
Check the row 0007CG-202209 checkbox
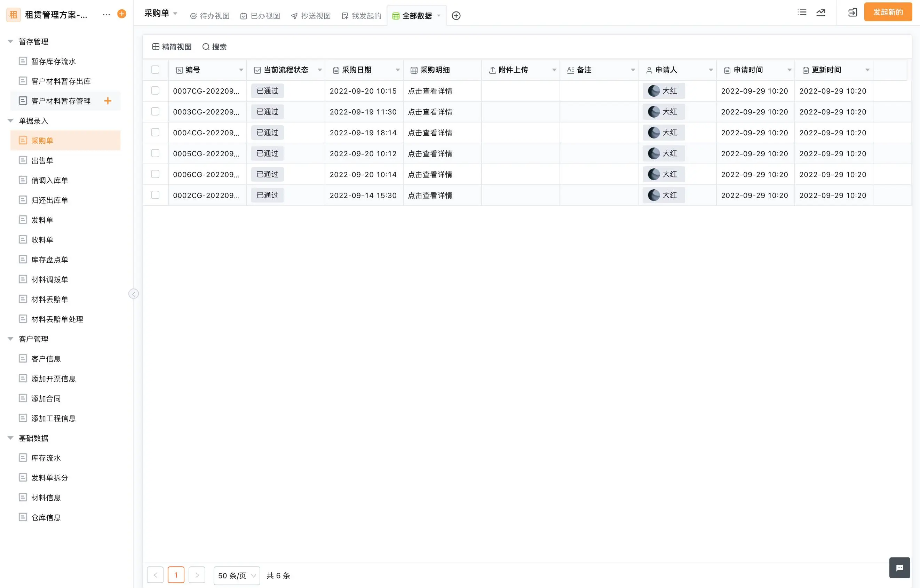coord(155,91)
